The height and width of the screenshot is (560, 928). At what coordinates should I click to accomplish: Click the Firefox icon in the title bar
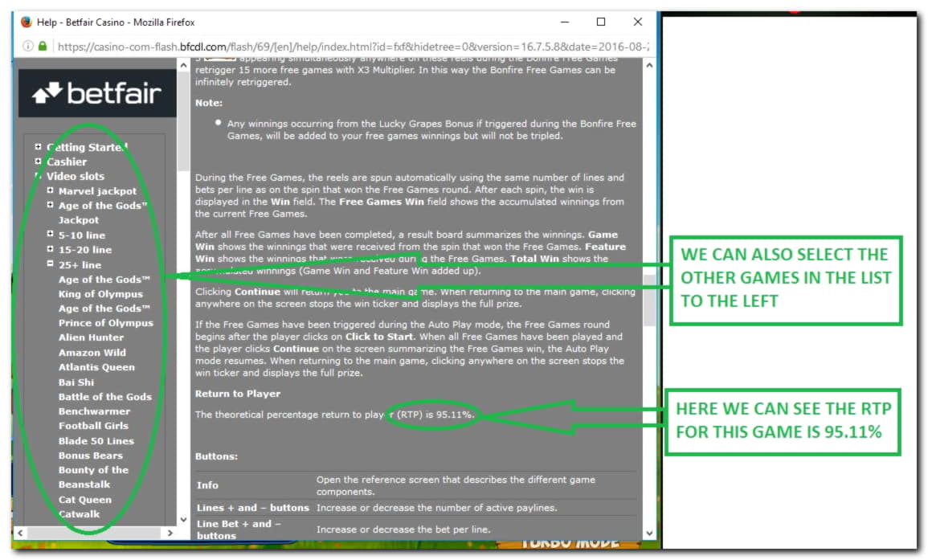(x=26, y=22)
